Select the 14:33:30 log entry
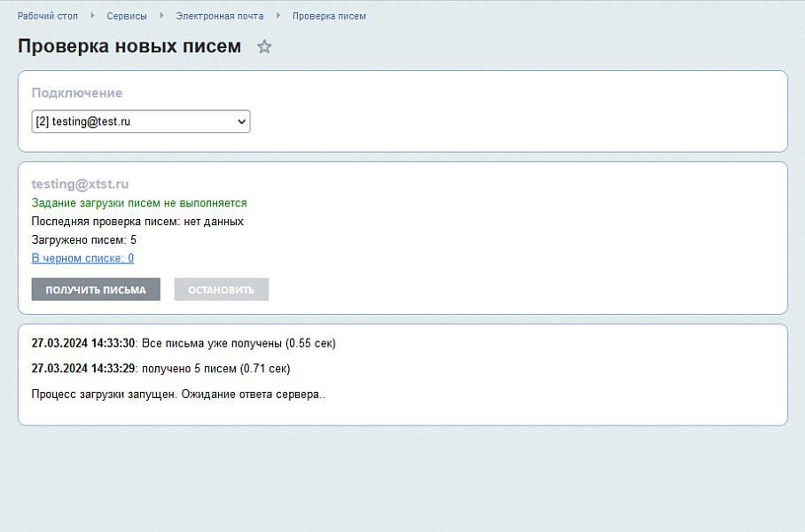This screenshot has width=805, height=532. 184,343
